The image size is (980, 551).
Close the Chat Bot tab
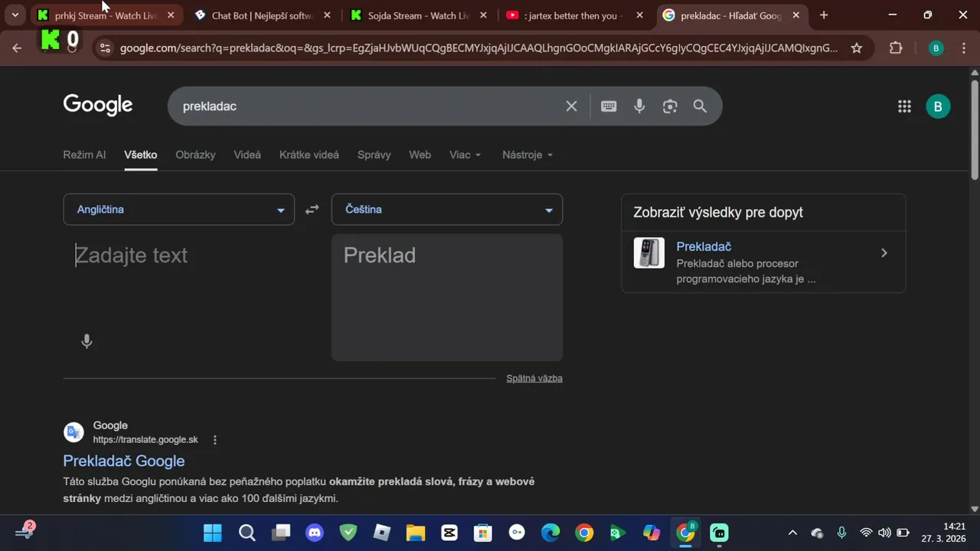[x=327, y=15]
